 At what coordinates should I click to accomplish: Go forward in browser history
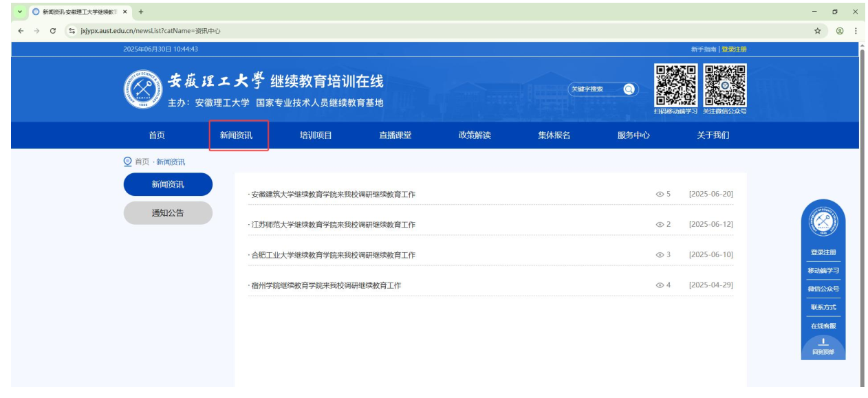click(37, 31)
